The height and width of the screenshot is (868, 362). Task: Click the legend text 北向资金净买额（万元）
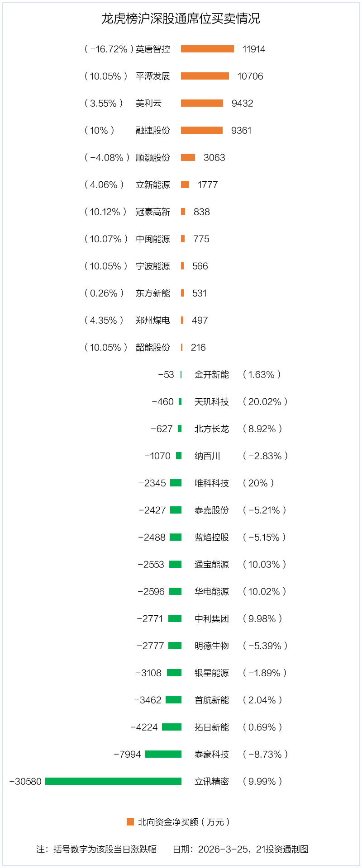[184, 822]
